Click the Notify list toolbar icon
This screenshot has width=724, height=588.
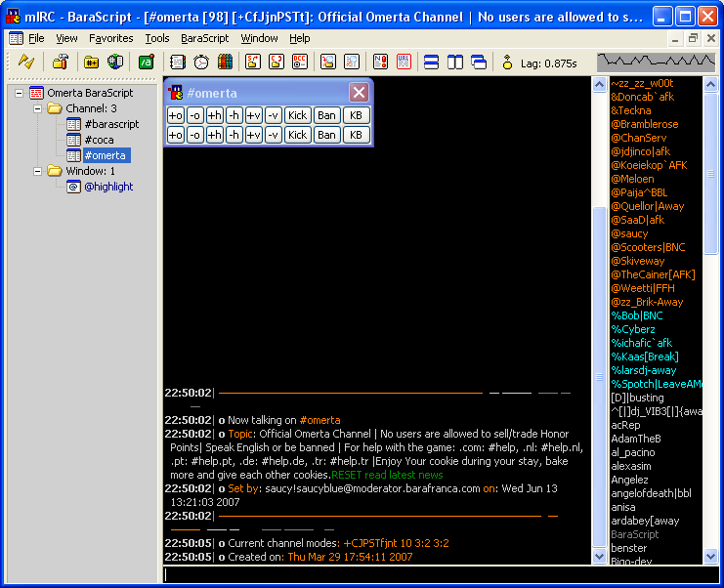(379, 62)
